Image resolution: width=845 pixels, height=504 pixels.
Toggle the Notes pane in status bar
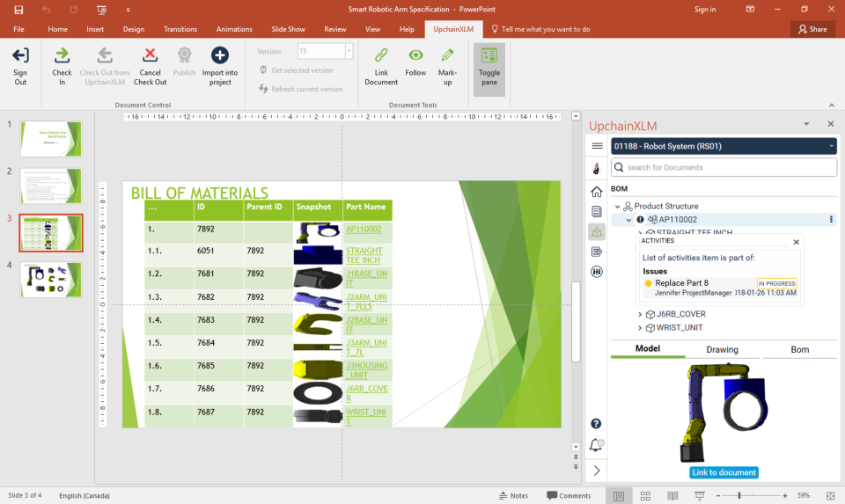[513, 496]
